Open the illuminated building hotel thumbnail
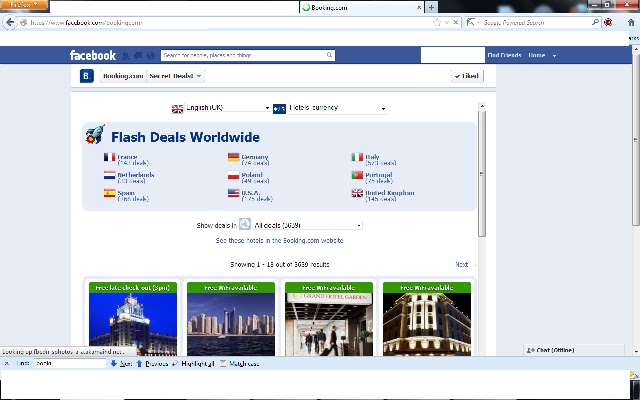Screen dimensions: 640x400 coord(427,324)
